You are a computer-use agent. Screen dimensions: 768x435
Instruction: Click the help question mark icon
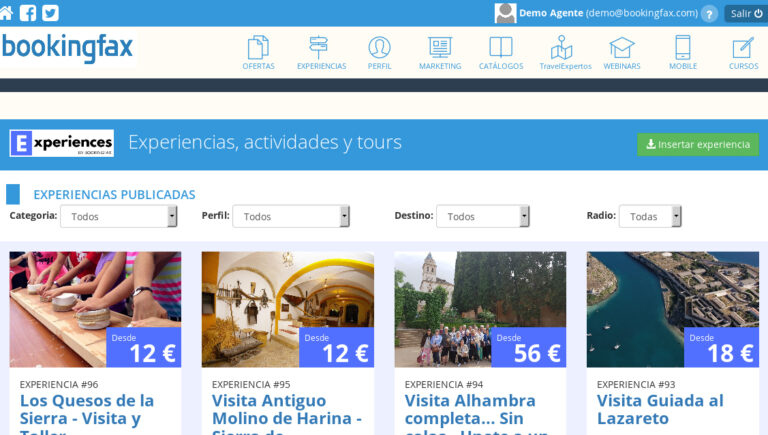[709, 13]
